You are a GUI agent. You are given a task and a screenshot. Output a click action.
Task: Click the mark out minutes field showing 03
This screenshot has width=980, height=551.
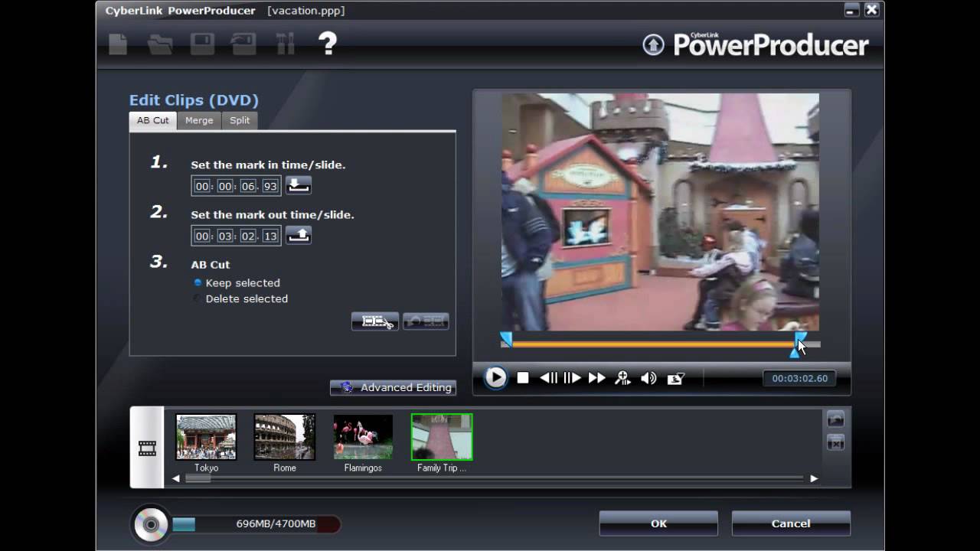tap(225, 236)
